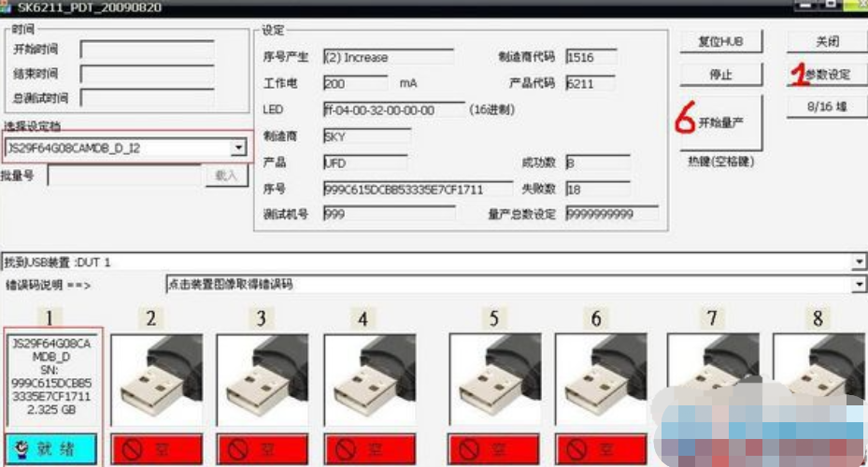Image resolution: width=868 pixels, height=467 pixels.
Task: Open 参数设定 parameter settings
Action: click(826, 75)
